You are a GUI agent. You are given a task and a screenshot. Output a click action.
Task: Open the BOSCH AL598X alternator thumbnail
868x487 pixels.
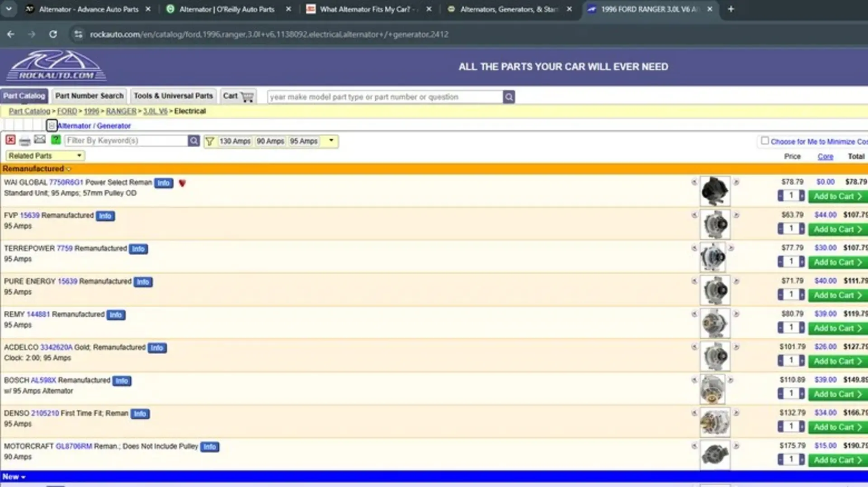click(712, 389)
